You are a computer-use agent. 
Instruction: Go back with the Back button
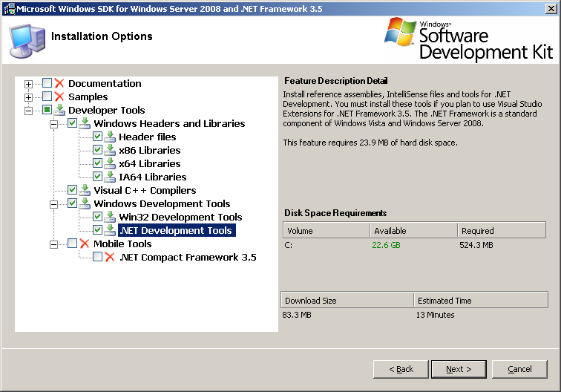pyautogui.click(x=401, y=369)
